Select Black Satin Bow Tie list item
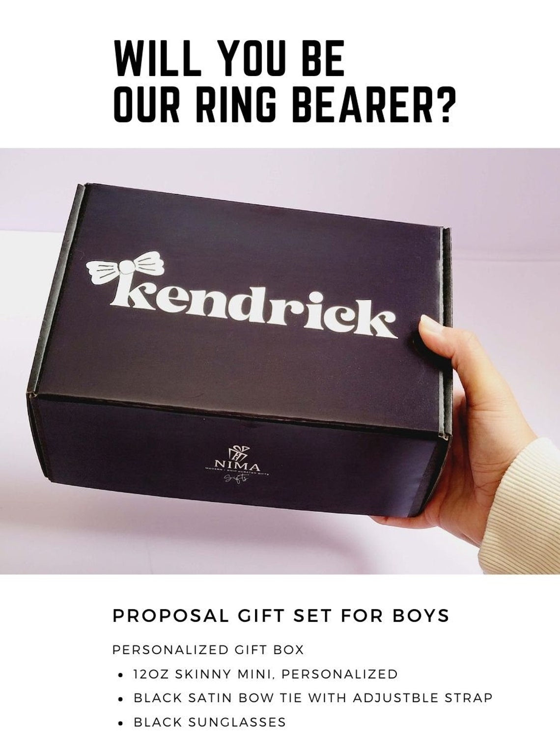Image resolution: width=560 pixels, height=746 pixels. tap(313, 698)
